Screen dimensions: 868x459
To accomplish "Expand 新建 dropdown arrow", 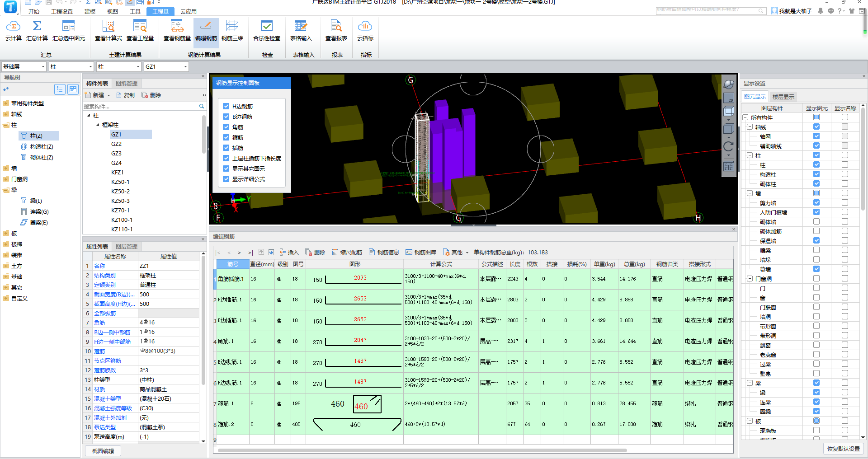I will tap(108, 95).
